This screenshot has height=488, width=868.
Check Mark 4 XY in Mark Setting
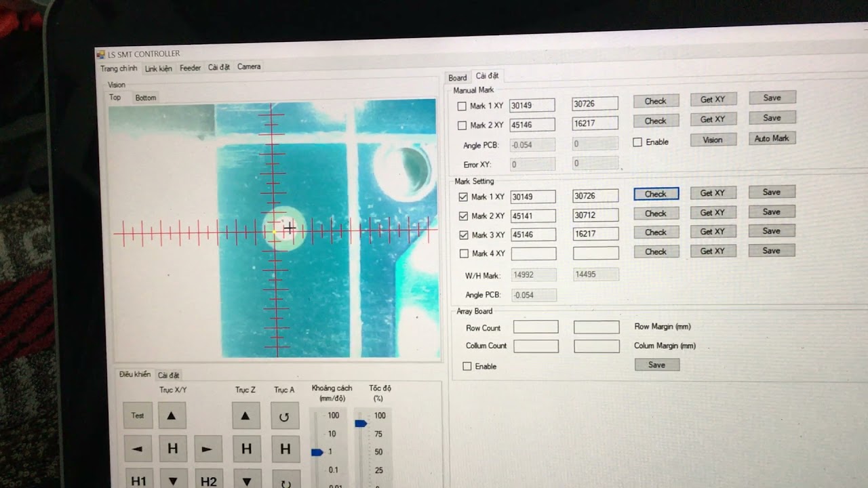[x=465, y=253]
